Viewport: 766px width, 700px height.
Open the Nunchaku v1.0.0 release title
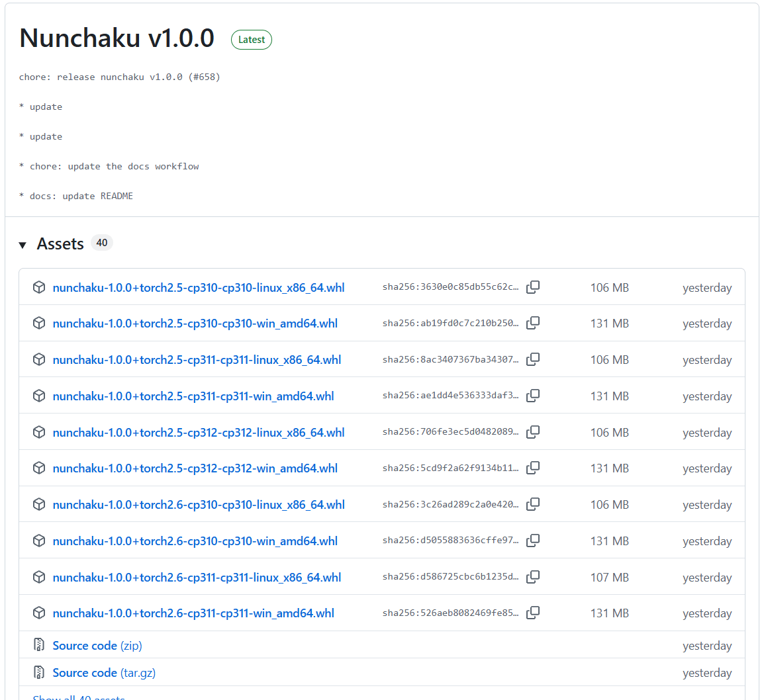[x=117, y=38]
